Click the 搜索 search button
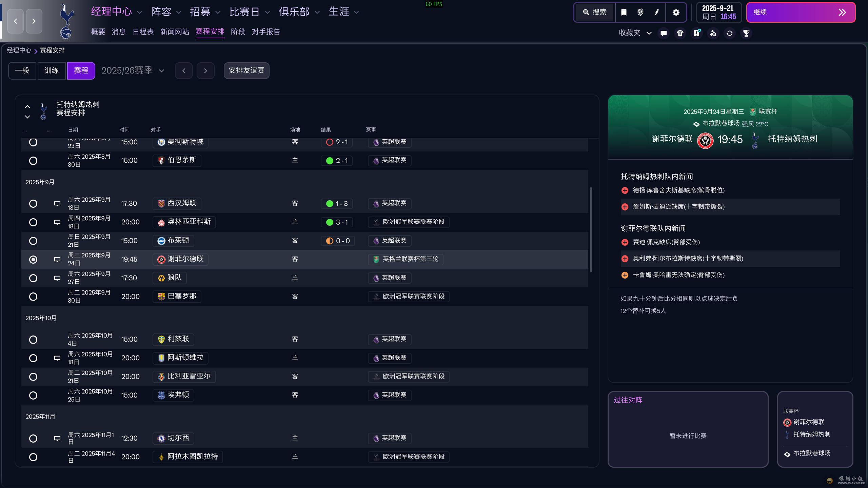868x488 pixels. click(595, 13)
